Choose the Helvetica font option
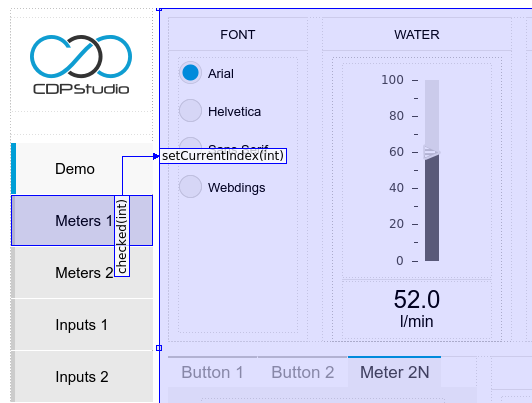This screenshot has height=403, width=532. click(190, 111)
